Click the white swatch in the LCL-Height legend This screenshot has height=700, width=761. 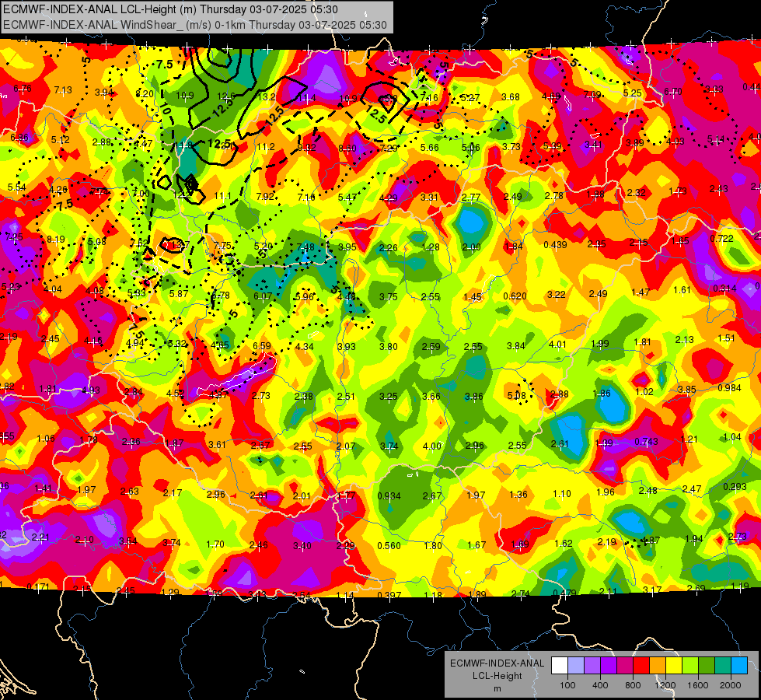click(560, 666)
